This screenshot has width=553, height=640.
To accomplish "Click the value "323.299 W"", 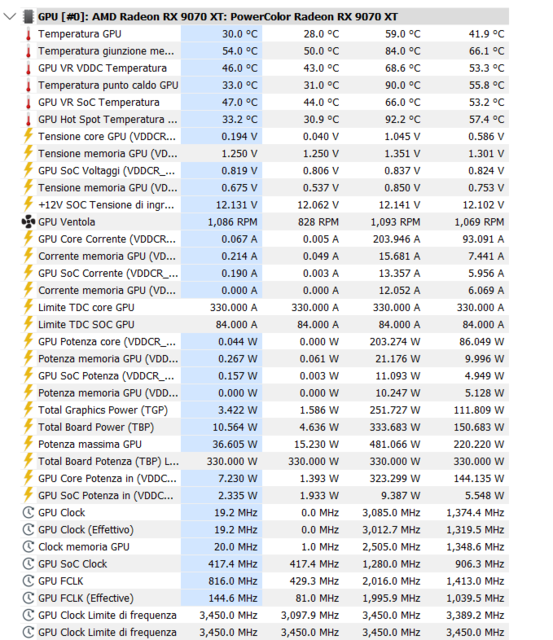I will pos(395,478).
